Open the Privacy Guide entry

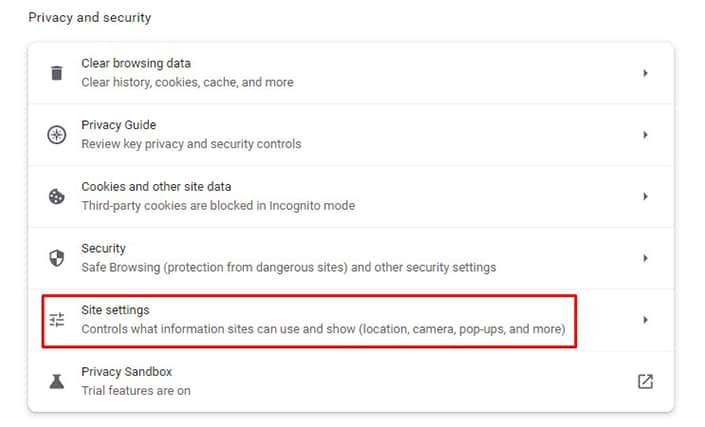click(351, 134)
